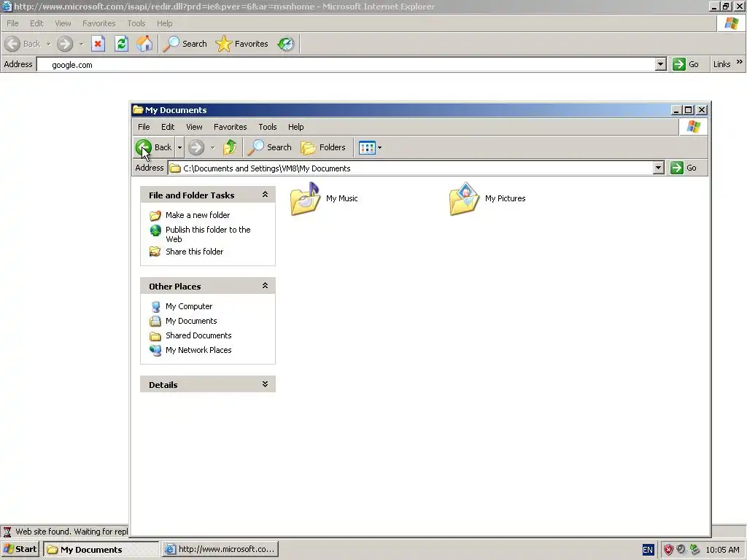Open the Edit menu in My Documents
The height and width of the screenshot is (560, 747).
click(x=168, y=127)
